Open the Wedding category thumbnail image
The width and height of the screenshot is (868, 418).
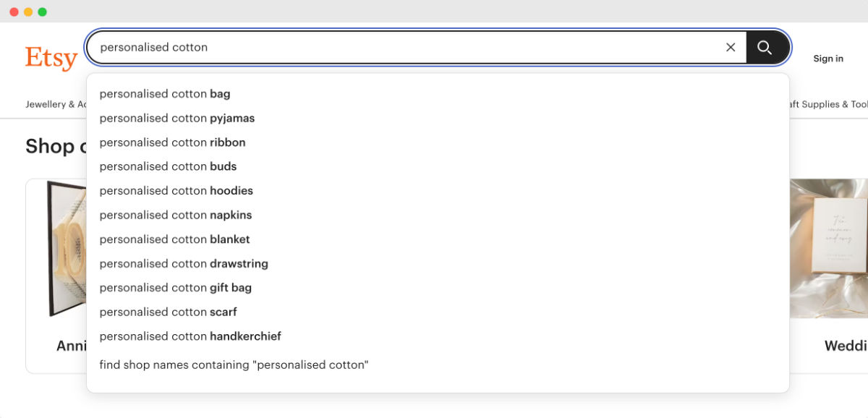point(829,248)
